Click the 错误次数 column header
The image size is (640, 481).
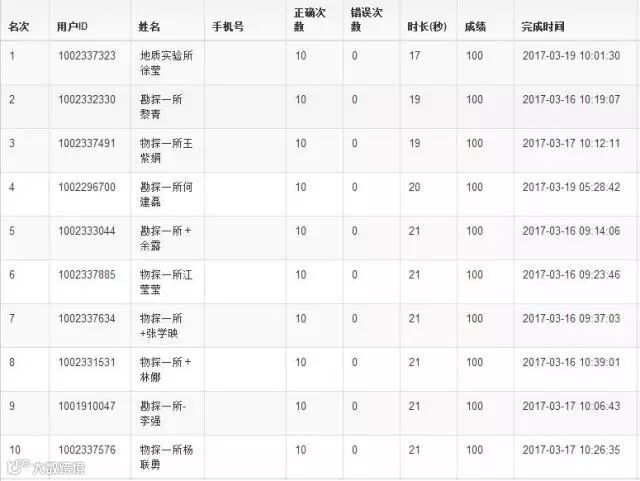tap(367, 20)
